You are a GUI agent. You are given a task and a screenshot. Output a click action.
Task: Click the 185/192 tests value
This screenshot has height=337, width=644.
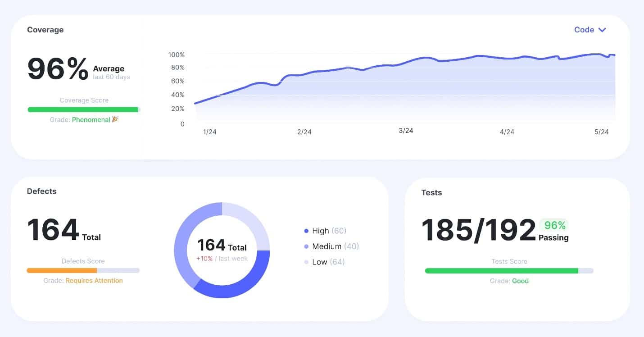(x=479, y=230)
